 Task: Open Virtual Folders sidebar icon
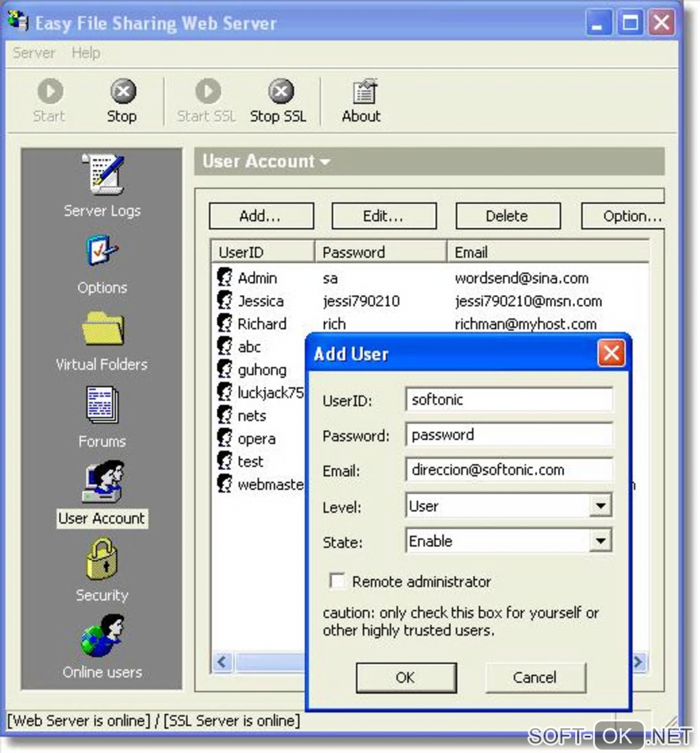[103, 328]
